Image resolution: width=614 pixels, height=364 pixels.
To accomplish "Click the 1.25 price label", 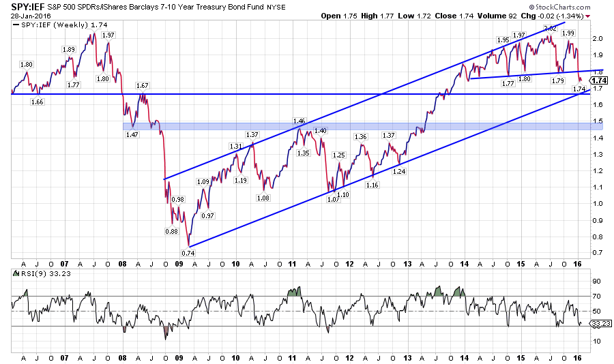I will click(x=338, y=155).
